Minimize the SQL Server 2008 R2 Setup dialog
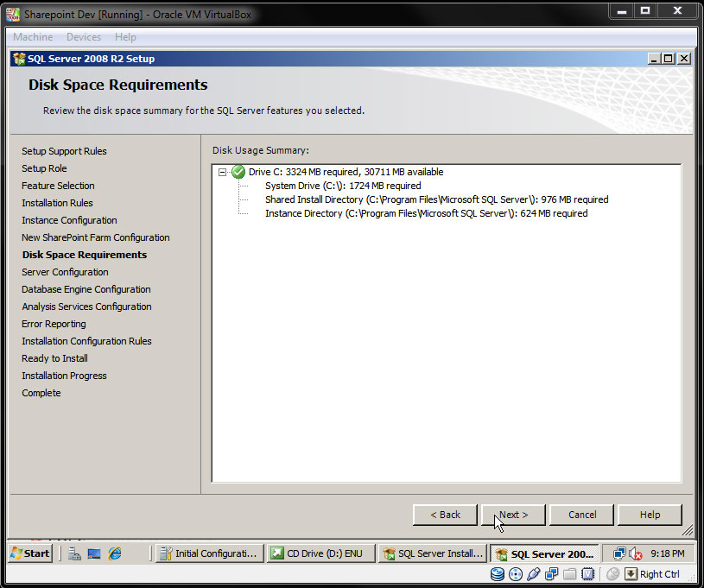The image size is (704, 588). coord(655,59)
